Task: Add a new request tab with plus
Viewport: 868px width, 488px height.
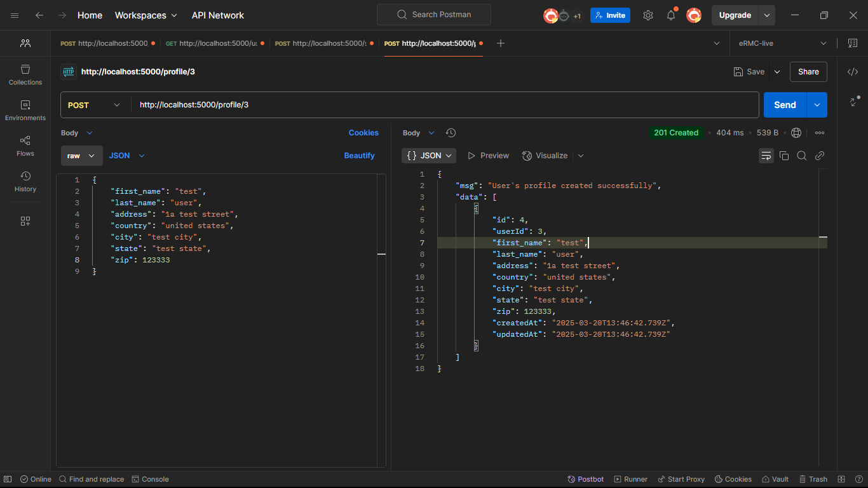Action: pyautogui.click(x=501, y=43)
